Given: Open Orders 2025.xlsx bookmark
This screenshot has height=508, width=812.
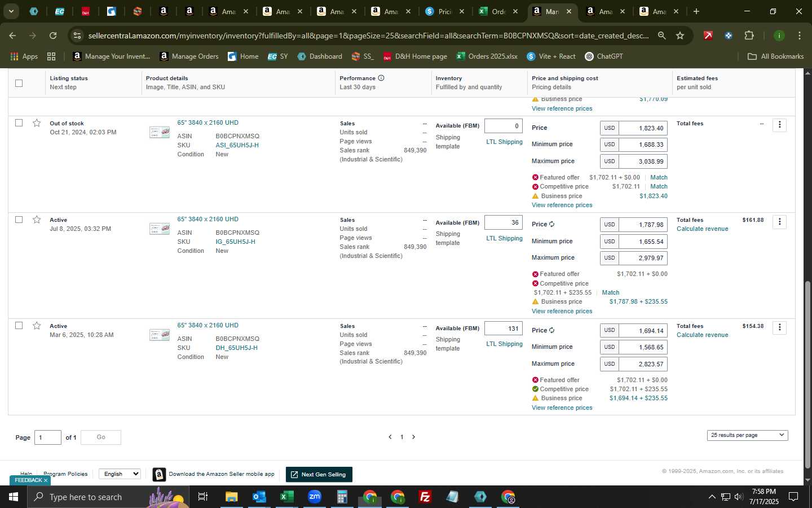Looking at the screenshot, I should [487, 56].
